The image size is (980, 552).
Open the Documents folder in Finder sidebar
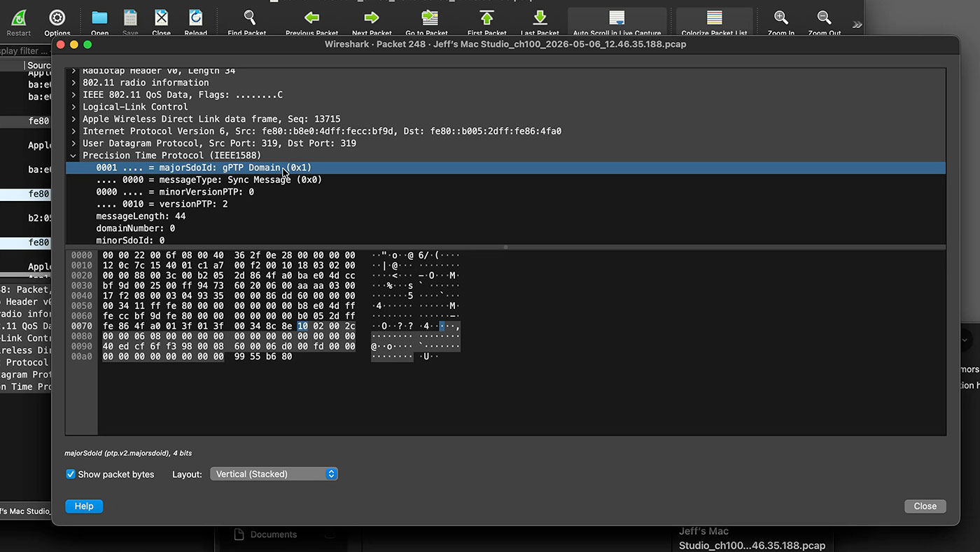pos(273,534)
